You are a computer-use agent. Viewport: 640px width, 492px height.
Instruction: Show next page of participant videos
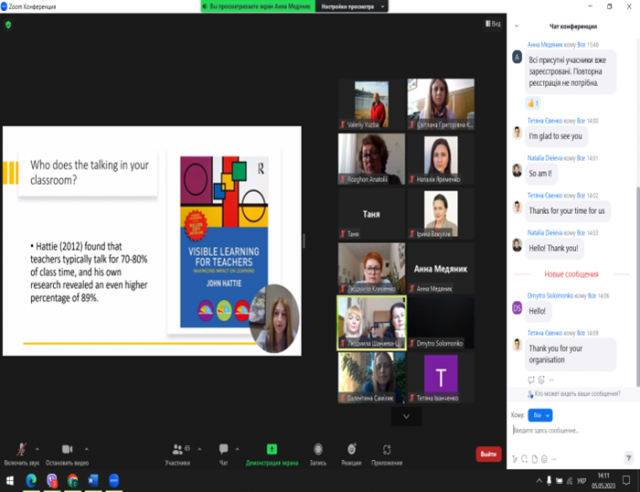pos(406,416)
